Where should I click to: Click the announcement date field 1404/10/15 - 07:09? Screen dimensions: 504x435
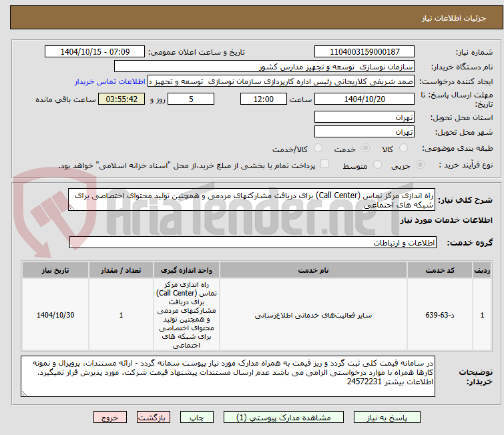95,51
